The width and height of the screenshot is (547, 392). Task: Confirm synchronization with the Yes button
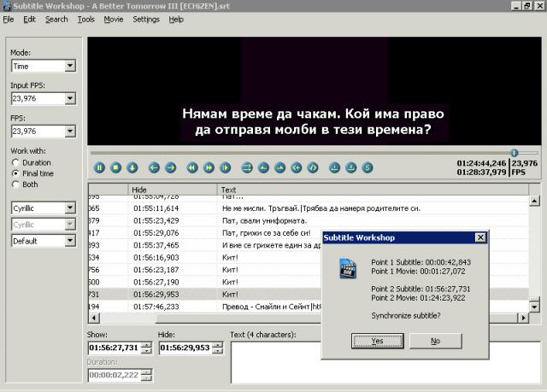coord(378,341)
